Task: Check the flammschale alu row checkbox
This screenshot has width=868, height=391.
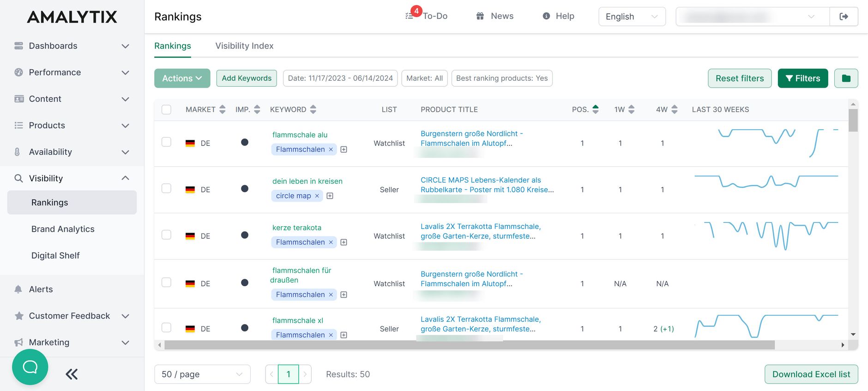Action: point(166,142)
